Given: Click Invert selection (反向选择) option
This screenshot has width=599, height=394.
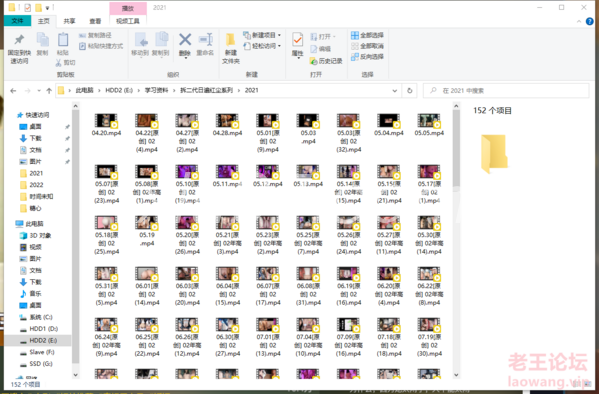Looking at the screenshot, I should (367, 57).
